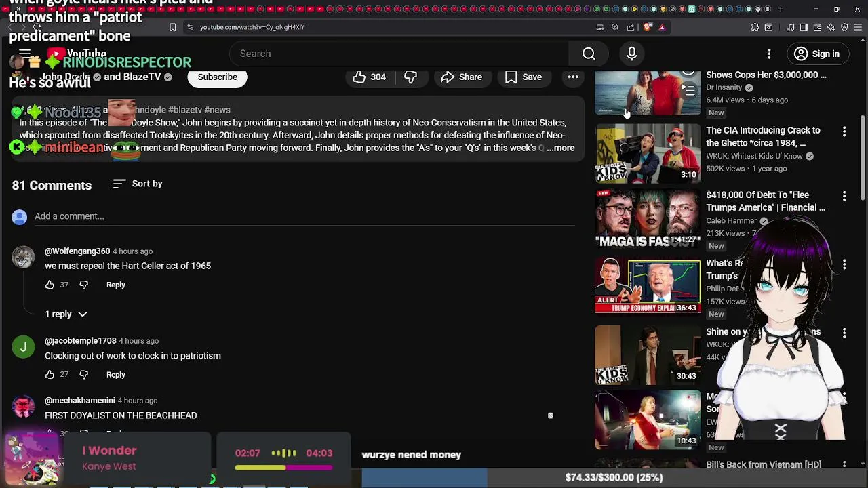
Task: Click the YouTube search input field
Action: (x=400, y=54)
